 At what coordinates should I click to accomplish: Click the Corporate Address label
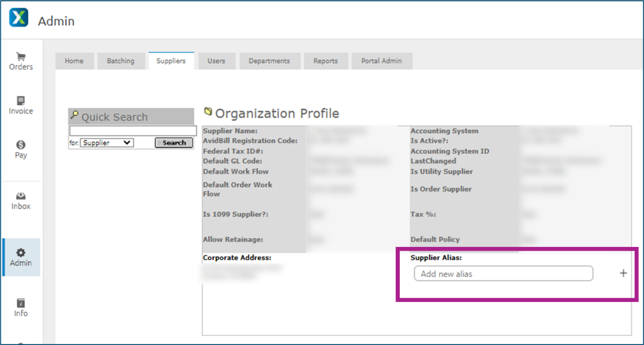coord(237,258)
